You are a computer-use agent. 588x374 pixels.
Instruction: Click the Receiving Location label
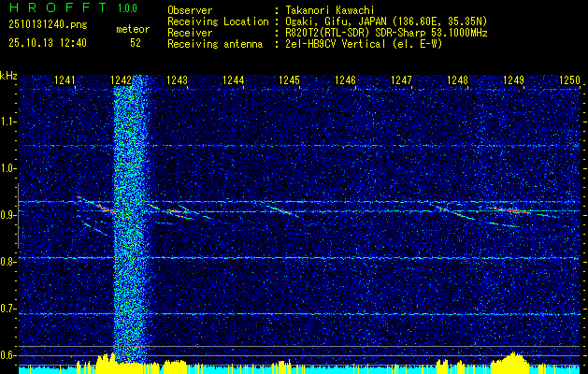pos(218,22)
